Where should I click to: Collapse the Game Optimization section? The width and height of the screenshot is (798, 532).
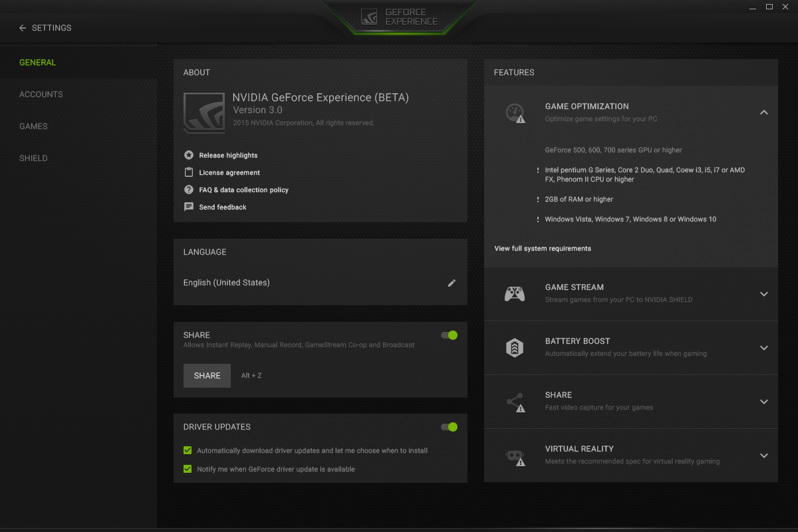(764, 112)
